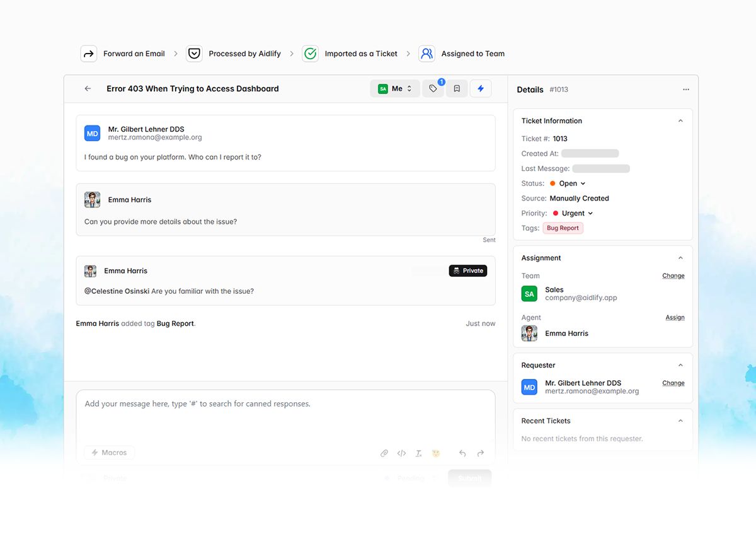Screen dimensions: 756x551
Task: Trigger the lightning quick-actions icon
Action: 480,88
